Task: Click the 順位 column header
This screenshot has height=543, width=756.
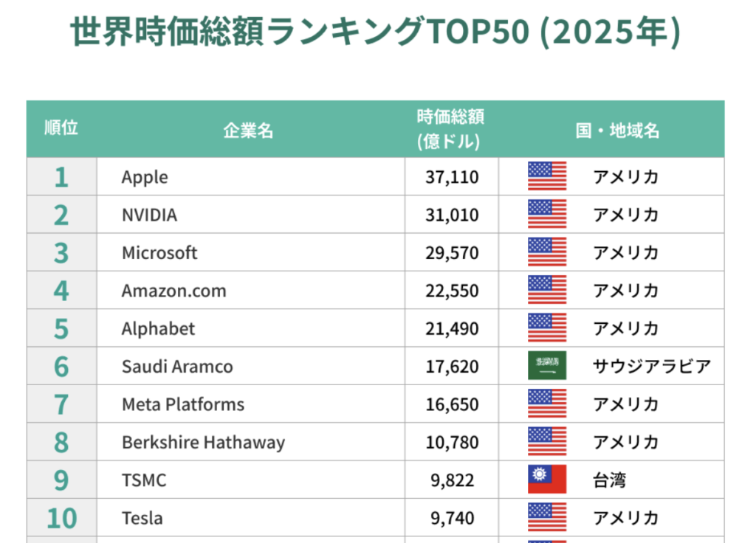Action: click(61, 128)
